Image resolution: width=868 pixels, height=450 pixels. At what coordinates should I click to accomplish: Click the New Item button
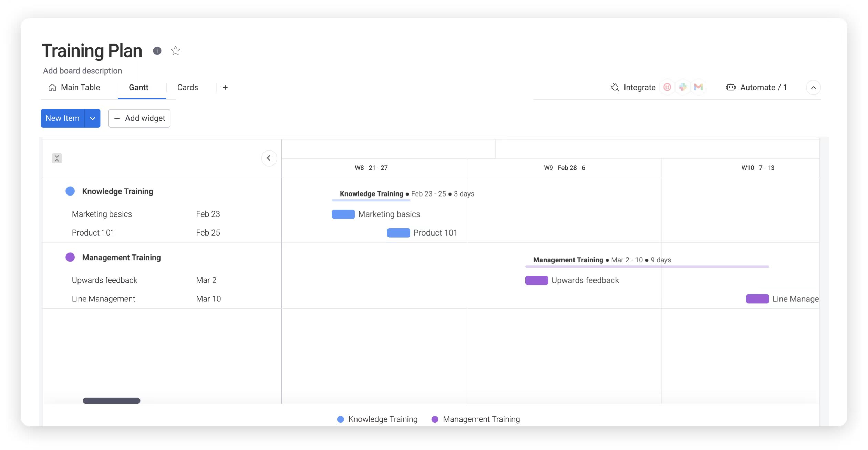(x=62, y=118)
